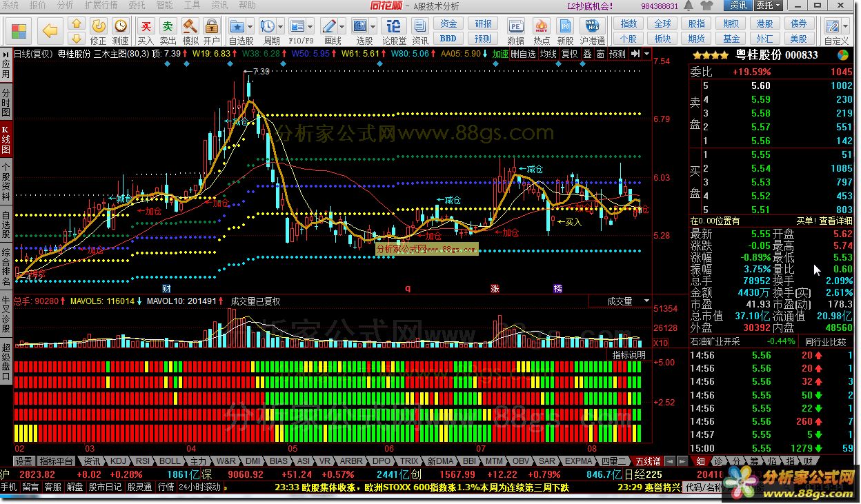Click the 资金 button
The height and width of the screenshot is (504, 861).
pos(448,24)
